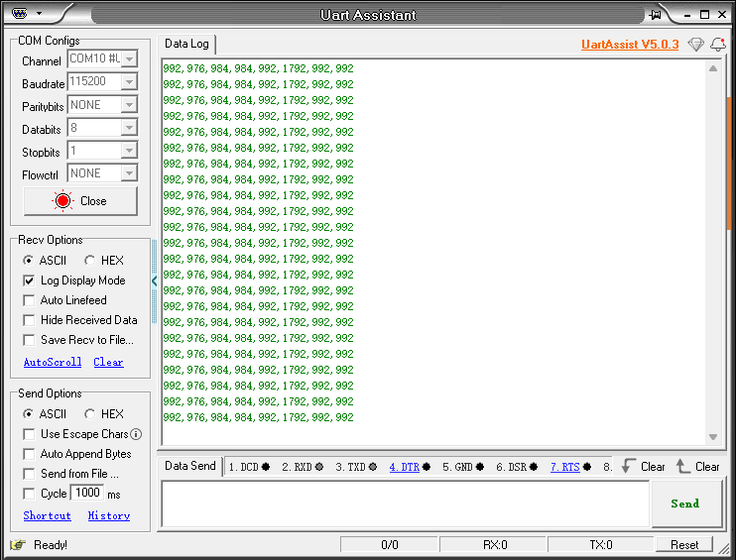Open the send History link
Viewport: 736px width, 560px height.
(109, 516)
